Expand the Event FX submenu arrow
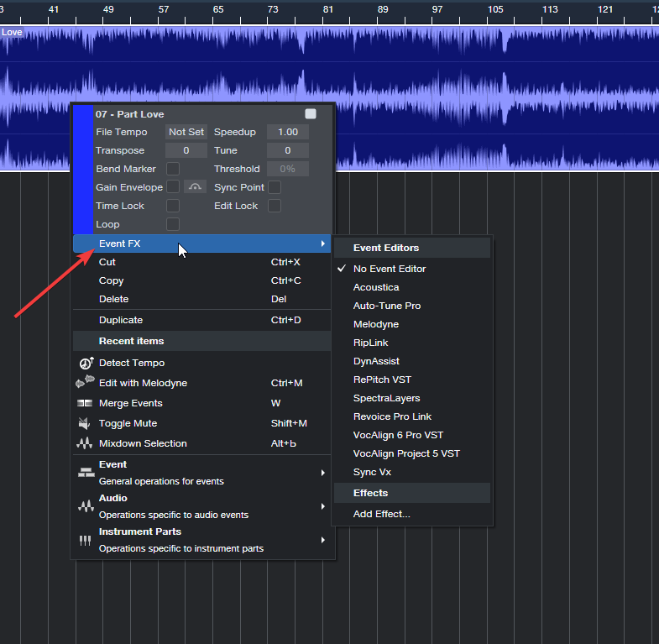659x644 pixels. click(322, 243)
